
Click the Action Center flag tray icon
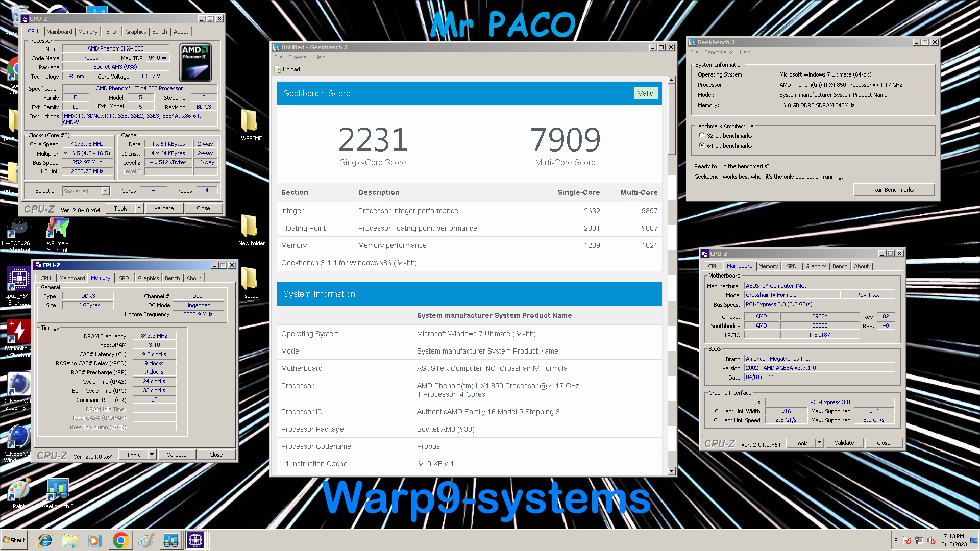click(x=907, y=540)
